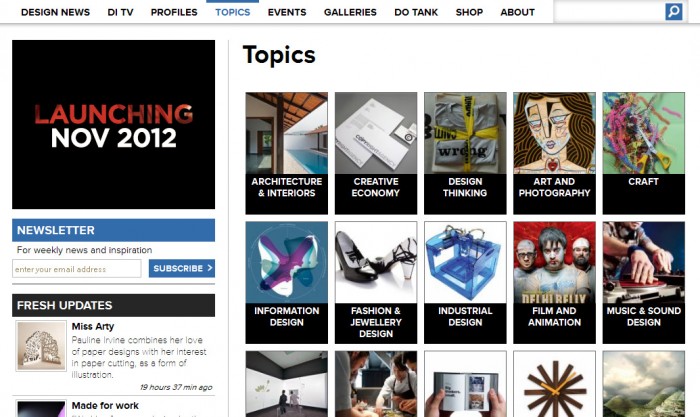The image size is (700, 417).
Task: Choose the Craft topic tile
Action: [x=643, y=153]
